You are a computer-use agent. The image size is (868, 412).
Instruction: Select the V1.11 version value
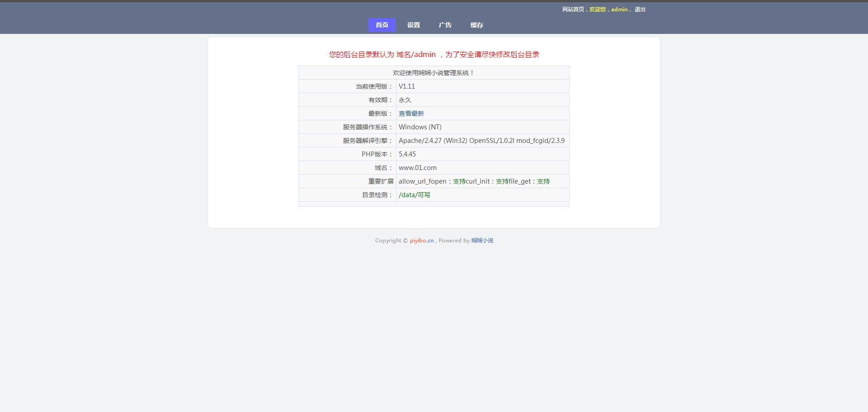pos(406,86)
